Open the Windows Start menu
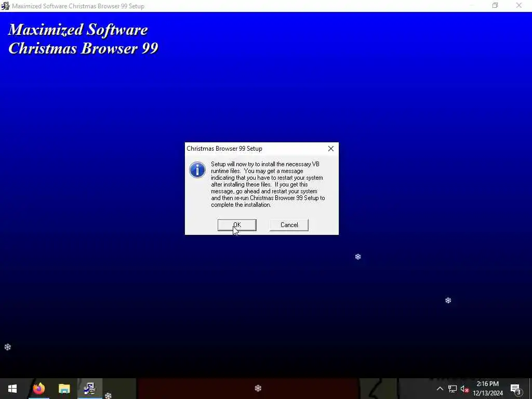 pos(12,389)
